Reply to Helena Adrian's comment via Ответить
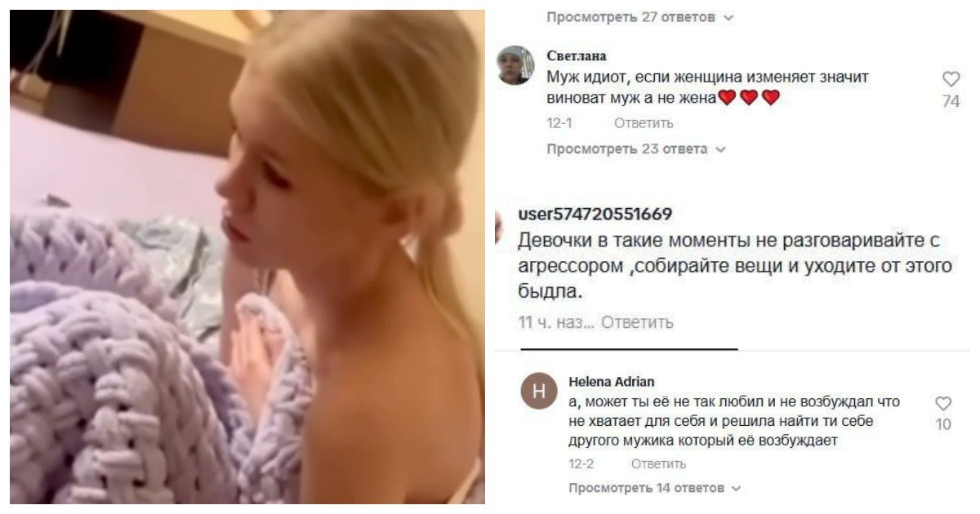 (x=657, y=464)
